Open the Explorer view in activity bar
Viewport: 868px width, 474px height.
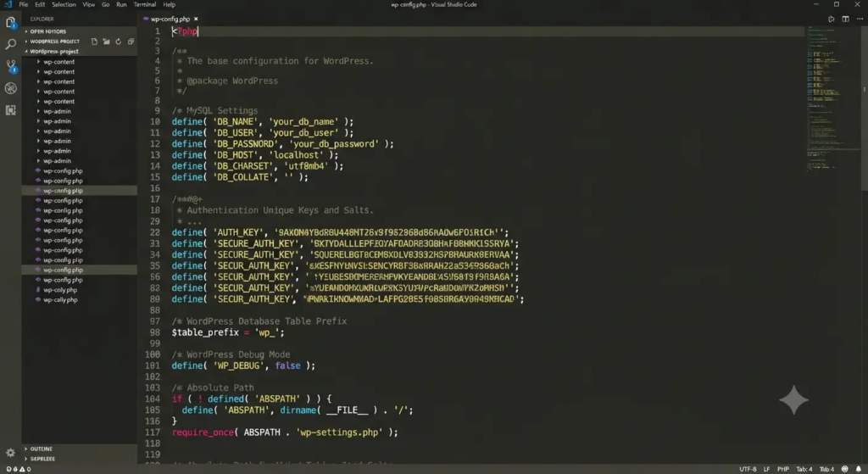point(10,23)
